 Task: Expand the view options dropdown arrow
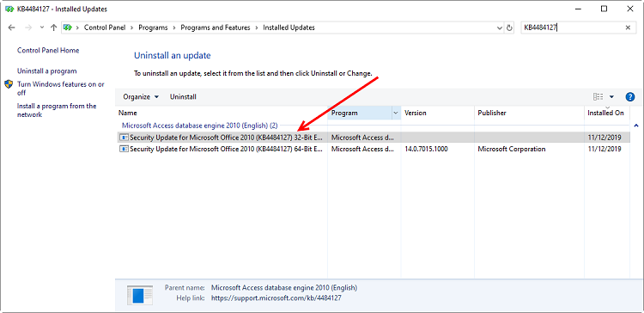click(x=611, y=97)
